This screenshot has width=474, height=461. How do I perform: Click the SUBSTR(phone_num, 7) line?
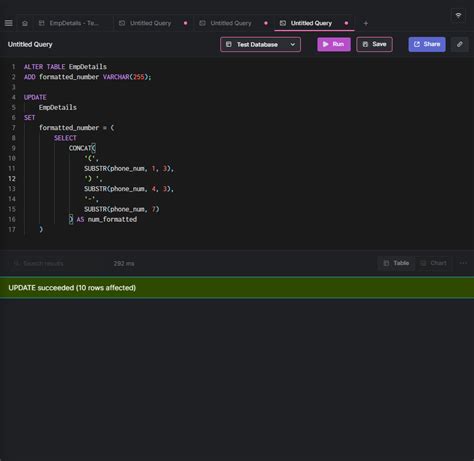pos(122,209)
